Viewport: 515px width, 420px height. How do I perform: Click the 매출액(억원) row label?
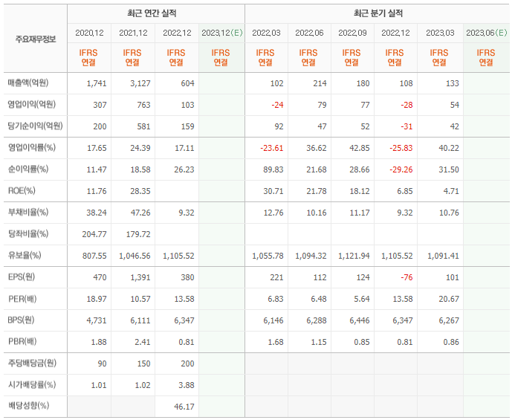(28, 83)
